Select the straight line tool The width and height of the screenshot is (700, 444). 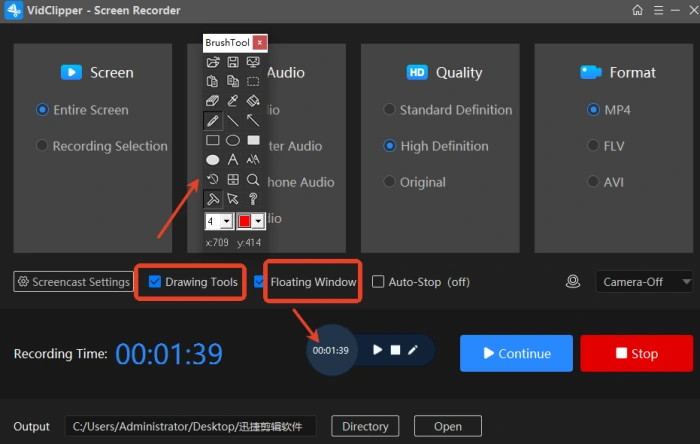233,120
